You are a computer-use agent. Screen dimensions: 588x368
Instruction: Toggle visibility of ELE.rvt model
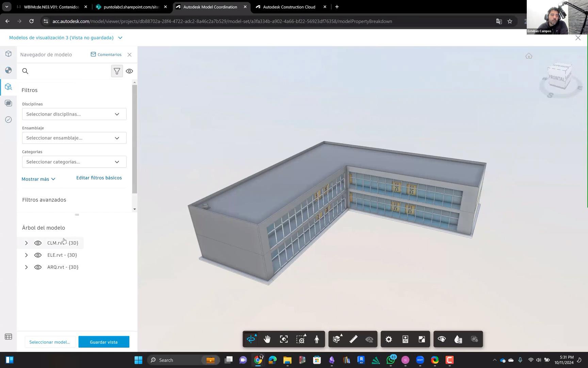click(38, 255)
